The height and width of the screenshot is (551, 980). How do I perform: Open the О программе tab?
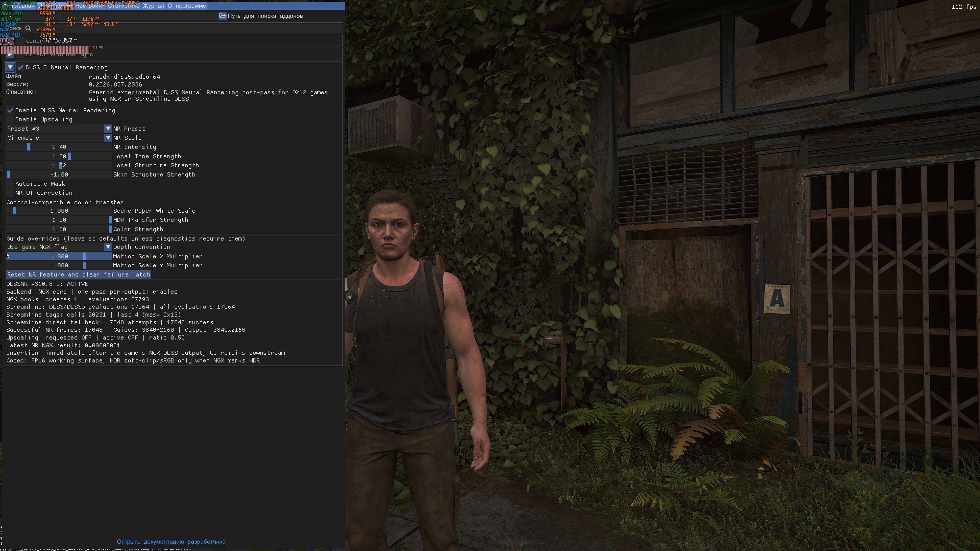point(187,6)
